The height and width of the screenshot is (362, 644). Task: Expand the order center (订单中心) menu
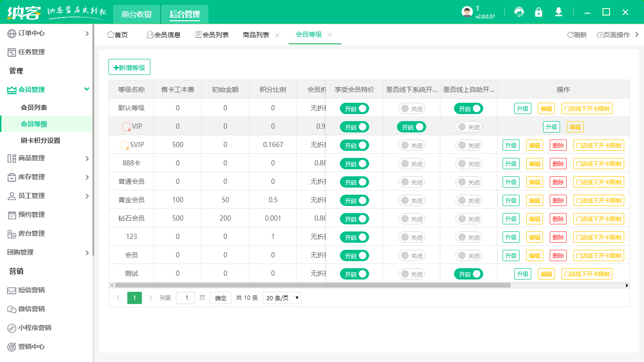(47, 33)
